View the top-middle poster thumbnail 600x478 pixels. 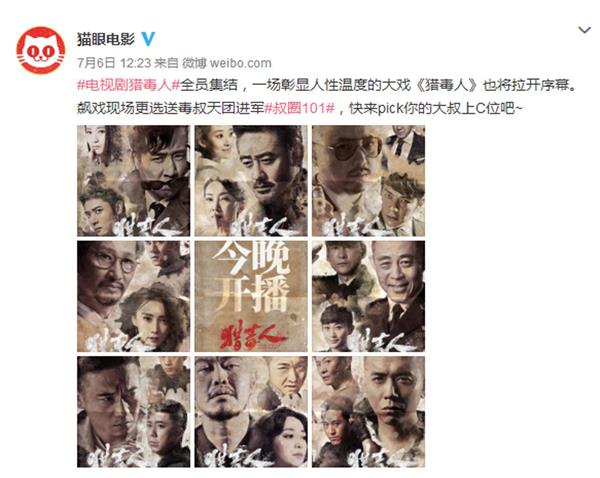pos(251,180)
